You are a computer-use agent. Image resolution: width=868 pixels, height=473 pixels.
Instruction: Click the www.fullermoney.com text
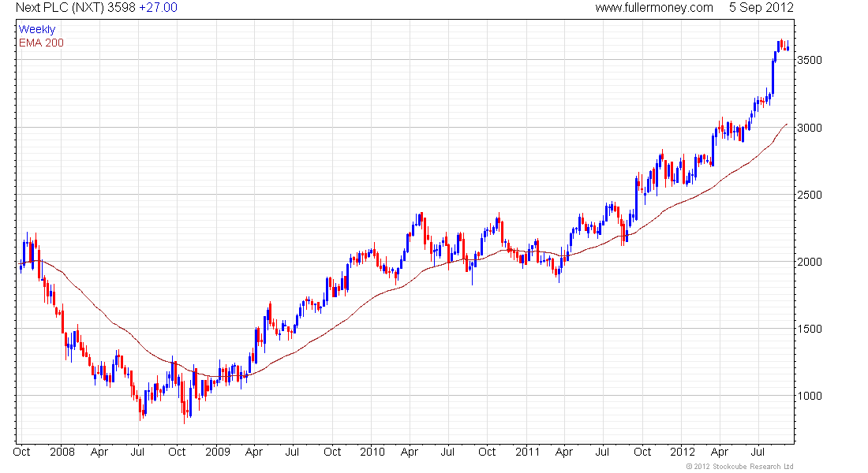pos(654,8)
